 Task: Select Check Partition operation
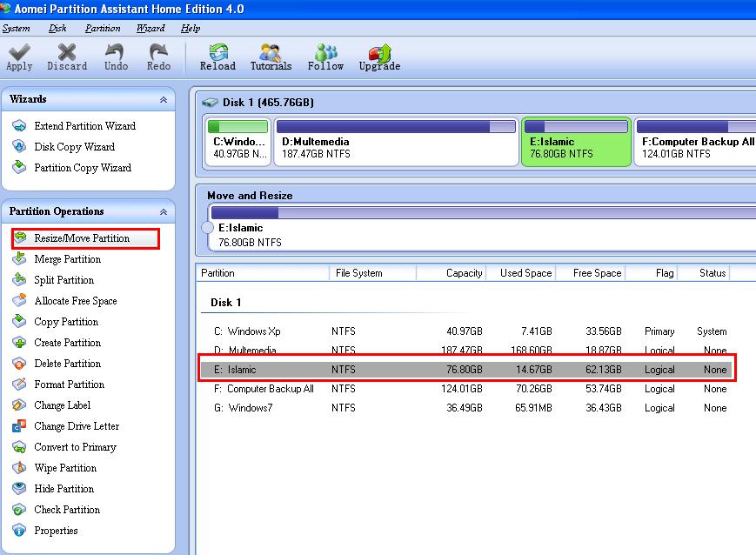[x=67, y=510]
